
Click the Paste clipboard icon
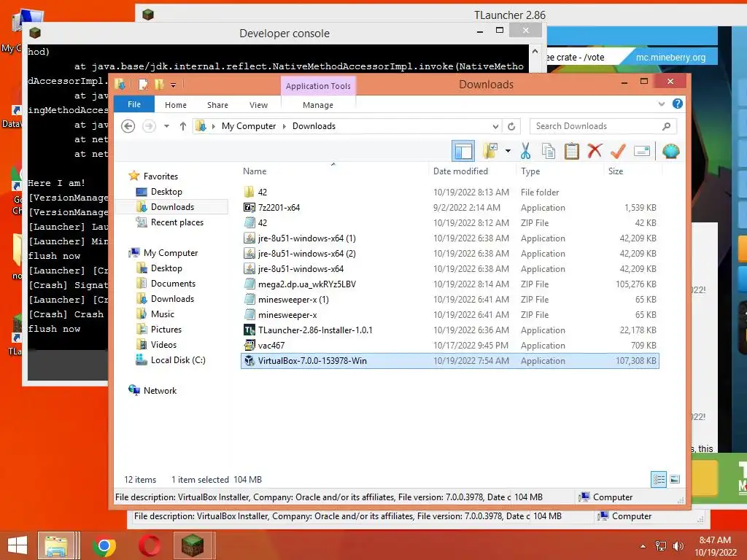[x=571, y=152]
